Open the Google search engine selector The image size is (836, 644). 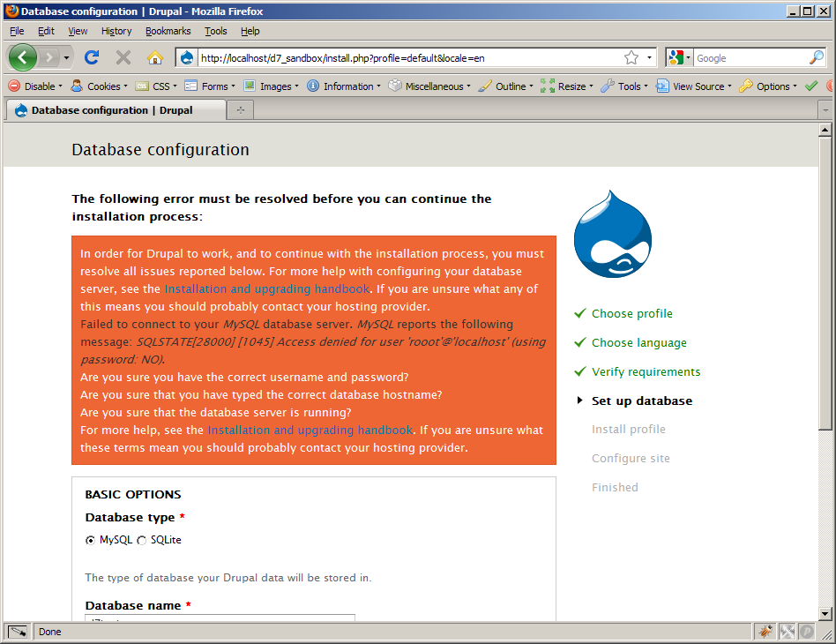[x=680, y=57]
